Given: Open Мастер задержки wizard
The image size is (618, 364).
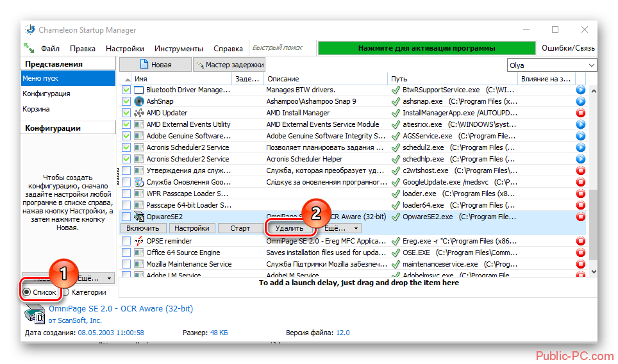Looking at the screenshot, I should pyautogui.click(x=230, y=65).
